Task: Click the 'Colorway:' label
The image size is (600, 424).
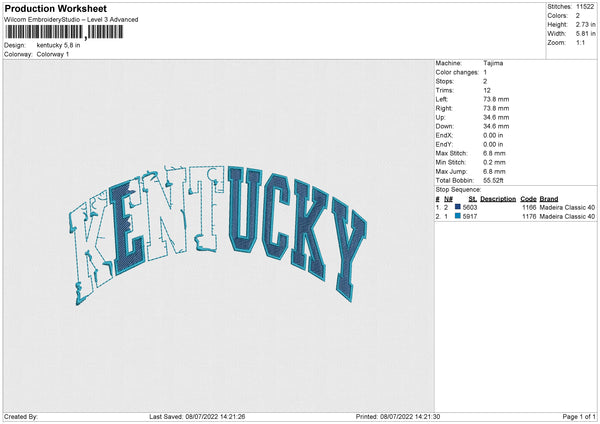Action: click(18, 54)
